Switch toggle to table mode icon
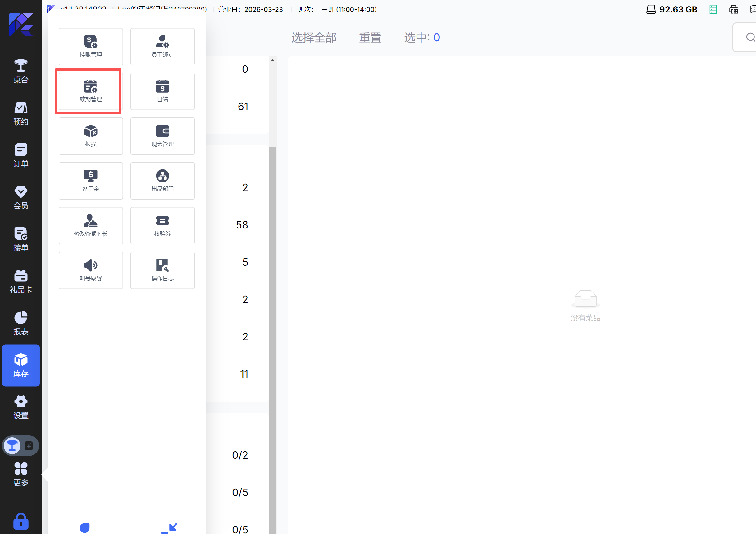The width and height of the screenshot is (756, 534). [x=12, y=446]
